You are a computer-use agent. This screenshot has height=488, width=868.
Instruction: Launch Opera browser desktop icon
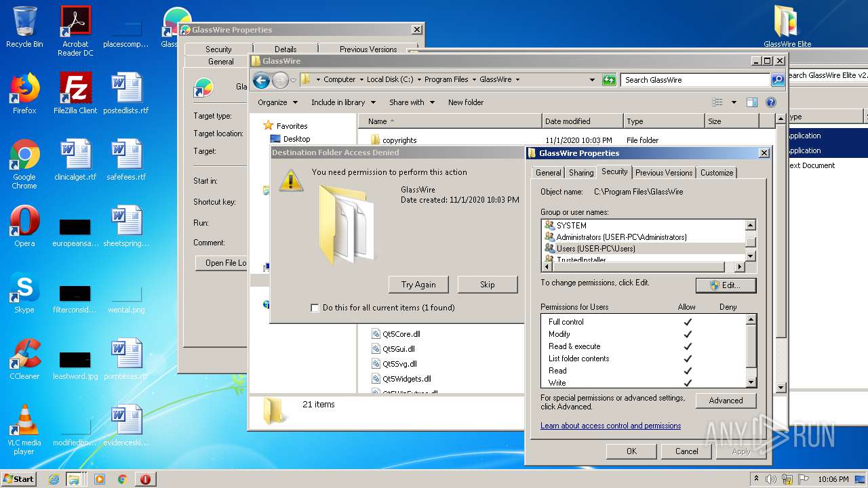coord(24,226)
